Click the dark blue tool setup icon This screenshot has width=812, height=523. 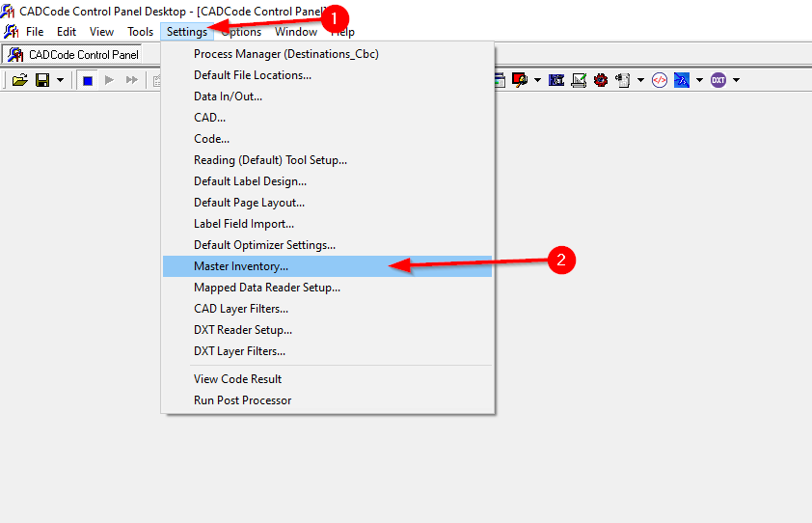[x=556, y=80]
